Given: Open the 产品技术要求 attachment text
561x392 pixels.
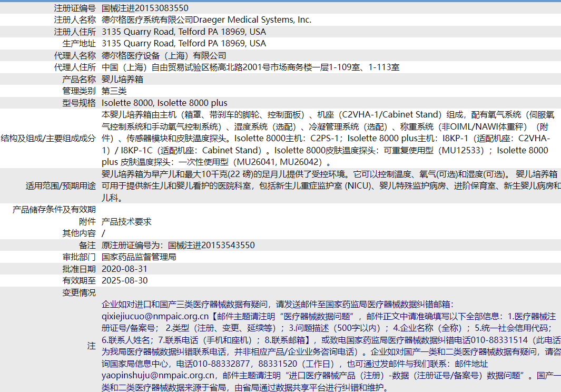Looking at the screenshot, I should 126,222.
